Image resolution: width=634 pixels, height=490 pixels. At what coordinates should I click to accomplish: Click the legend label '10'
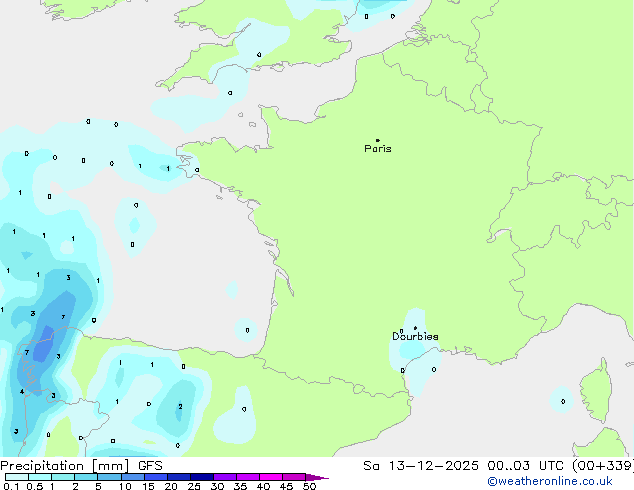coord(125,486)
